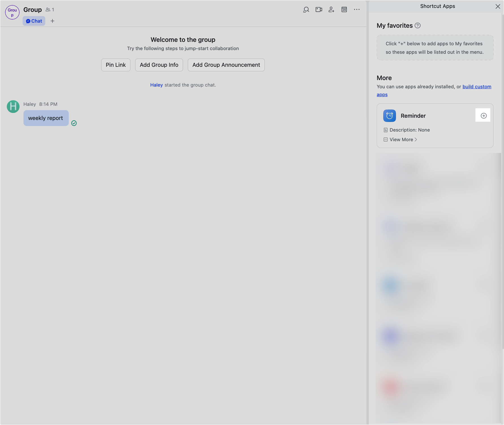Select the weekly report message bubble
Image resolution: width=504 pixels, height=425 pixels.
46,118
